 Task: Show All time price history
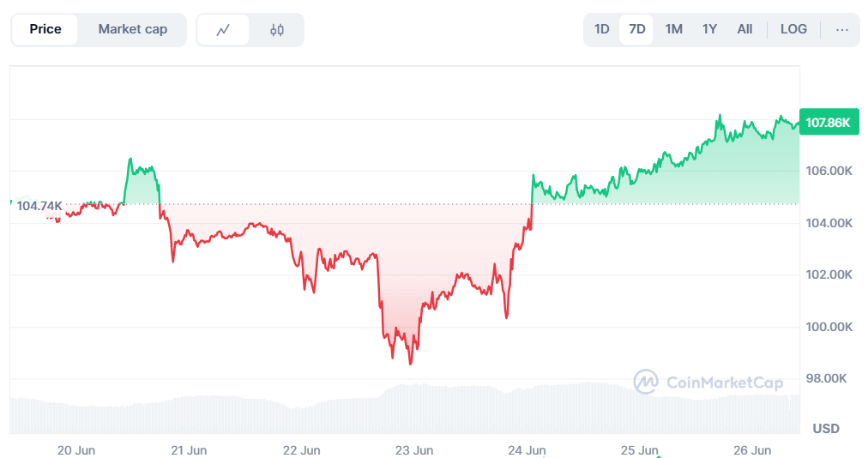point(744,29)
